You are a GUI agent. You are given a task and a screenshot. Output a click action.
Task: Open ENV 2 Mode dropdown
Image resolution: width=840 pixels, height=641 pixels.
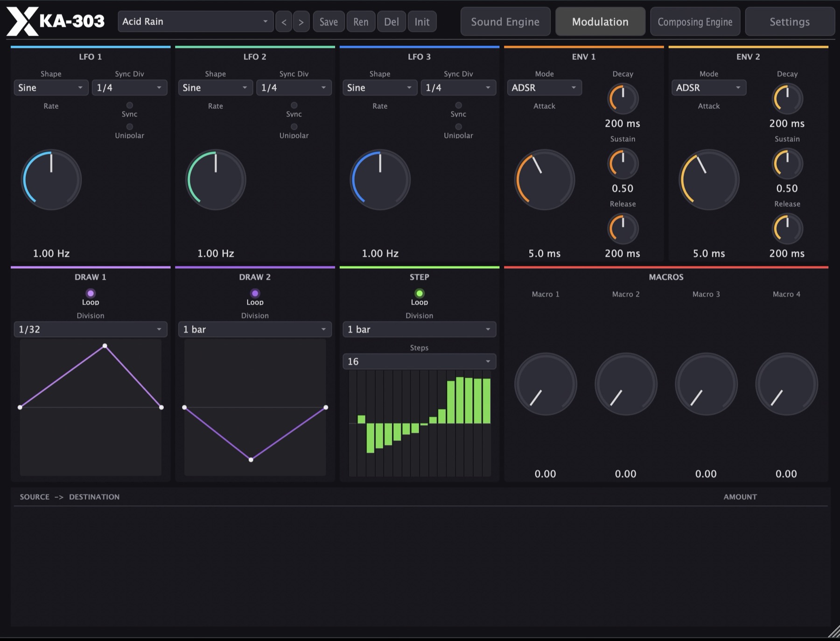point(708,87)
